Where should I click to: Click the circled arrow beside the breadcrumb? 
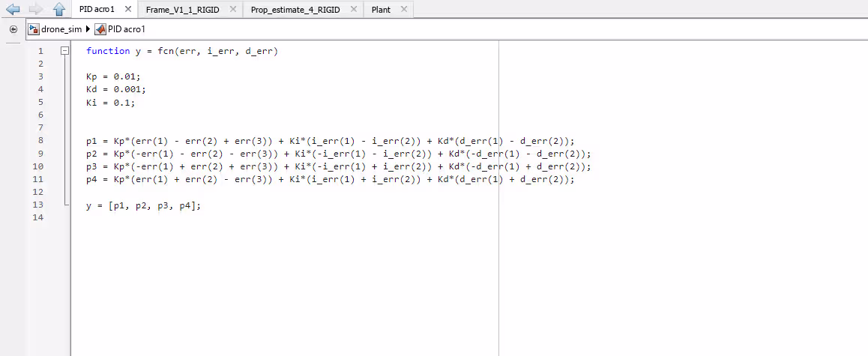coord(13,28)
